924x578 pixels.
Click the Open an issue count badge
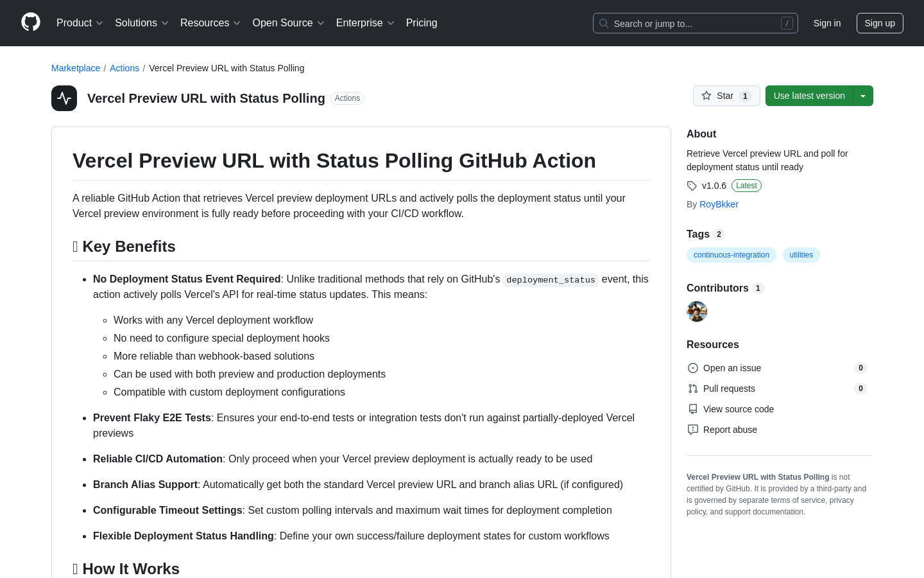(x=861, y=368)
